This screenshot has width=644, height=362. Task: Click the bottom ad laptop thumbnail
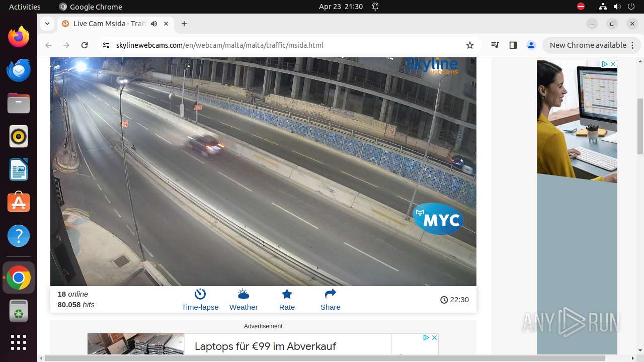pyautogui.click(x=136, y=344)
